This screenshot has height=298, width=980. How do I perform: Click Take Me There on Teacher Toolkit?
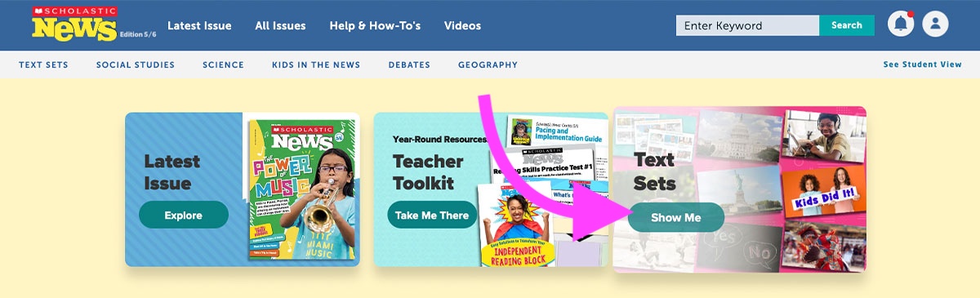pyautogui.click(x=432, y=216)
